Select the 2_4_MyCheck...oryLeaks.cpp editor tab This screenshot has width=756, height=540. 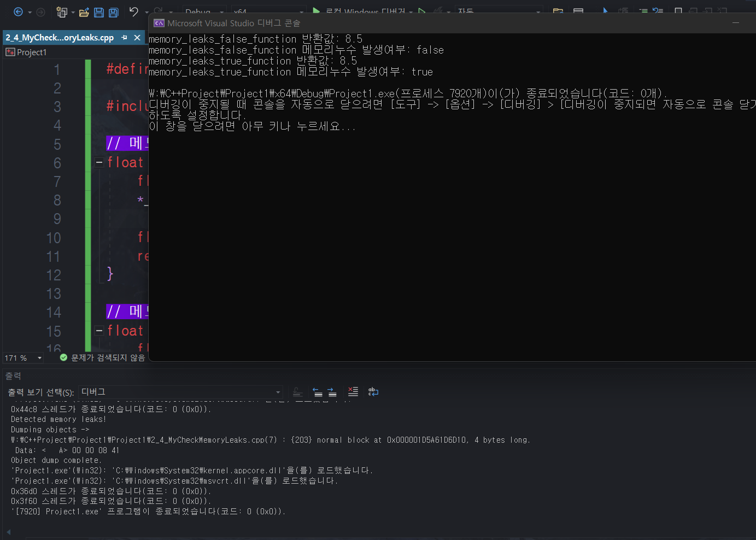[60, 38]
